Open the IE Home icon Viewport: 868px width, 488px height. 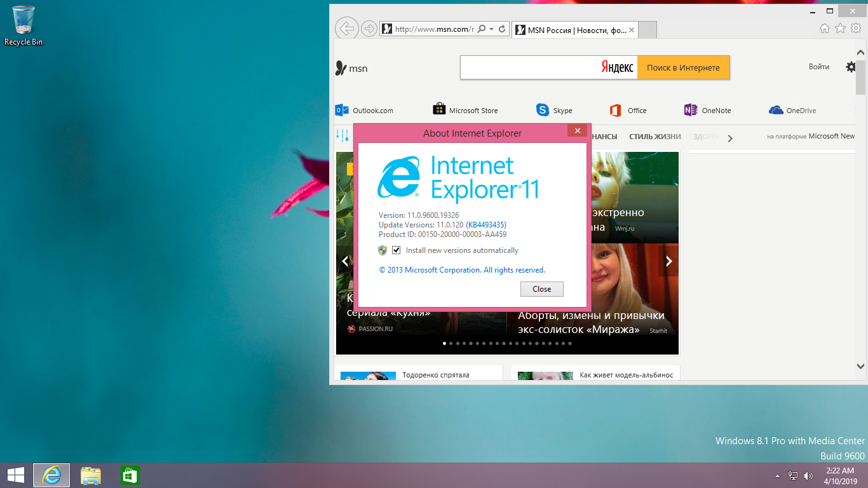tap(824, 28)
